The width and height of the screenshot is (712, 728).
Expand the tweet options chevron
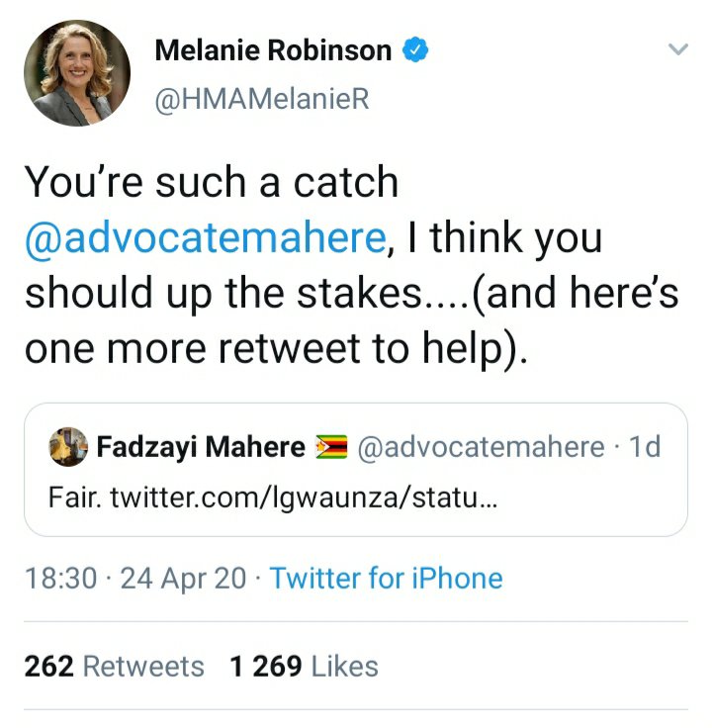tap(677, 49)
